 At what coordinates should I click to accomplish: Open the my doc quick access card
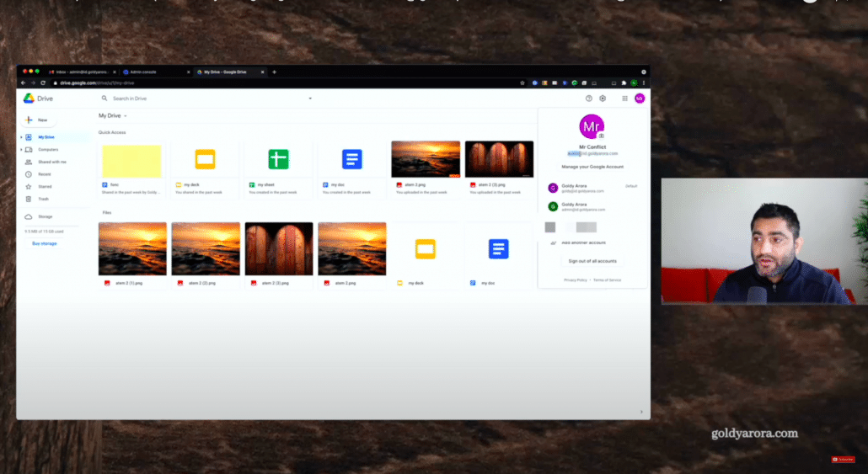(351, 169)
